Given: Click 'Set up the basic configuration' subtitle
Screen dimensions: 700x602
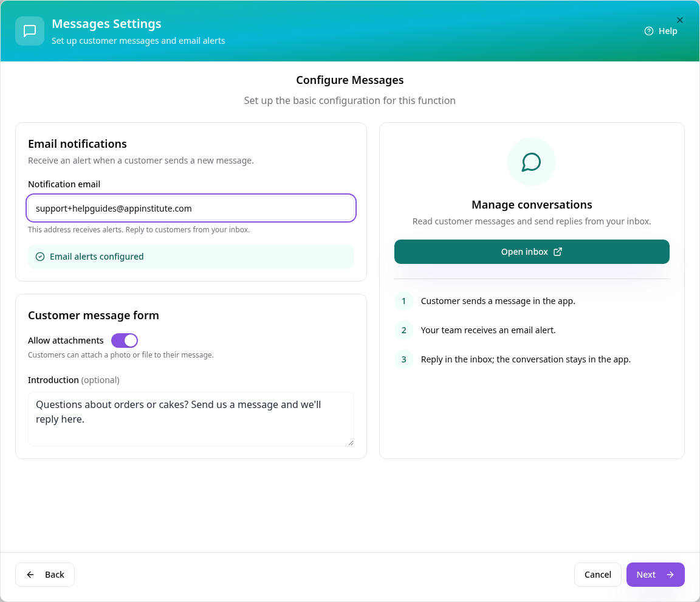Looking at the screenshot, I should click(349, 100).
